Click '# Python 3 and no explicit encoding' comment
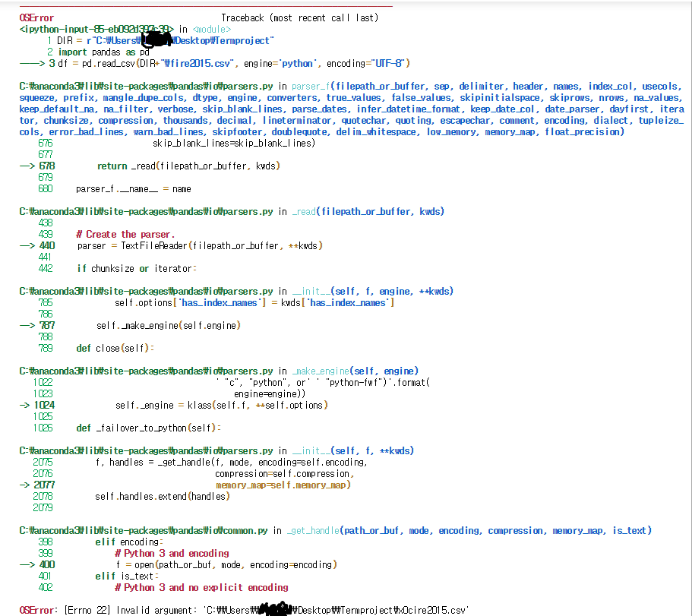This screenshot has height=616, width=692. tap(201, 588)
